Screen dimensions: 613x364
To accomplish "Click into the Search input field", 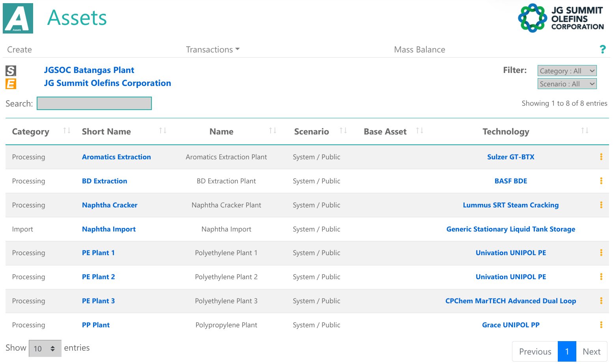I will (x=94, y=103).
